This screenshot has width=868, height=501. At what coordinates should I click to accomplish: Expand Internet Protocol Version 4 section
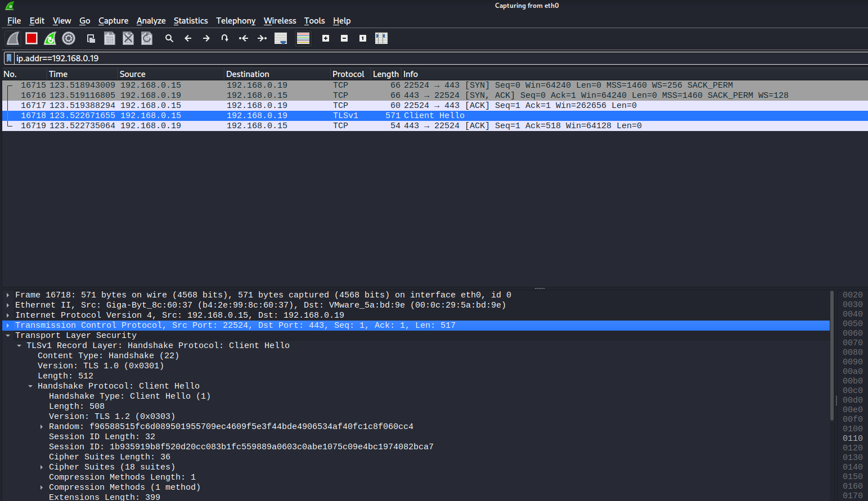click(x=8, y=315)
